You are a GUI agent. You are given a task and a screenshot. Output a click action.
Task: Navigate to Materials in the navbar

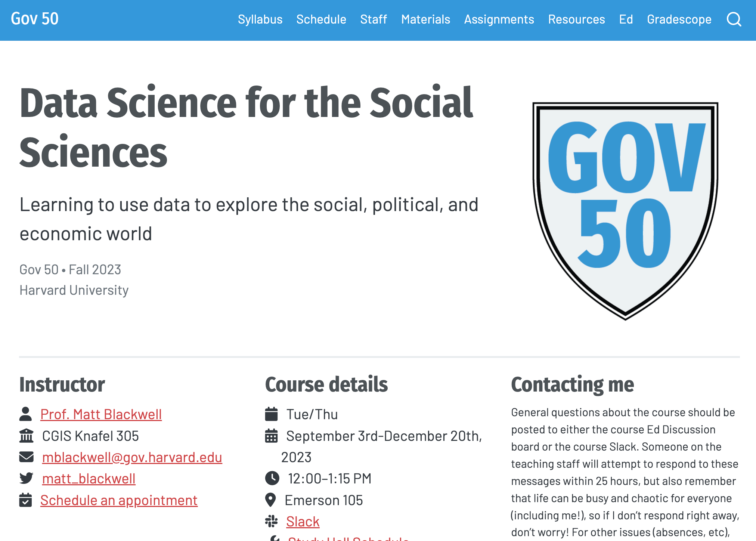tap(425, 19)
